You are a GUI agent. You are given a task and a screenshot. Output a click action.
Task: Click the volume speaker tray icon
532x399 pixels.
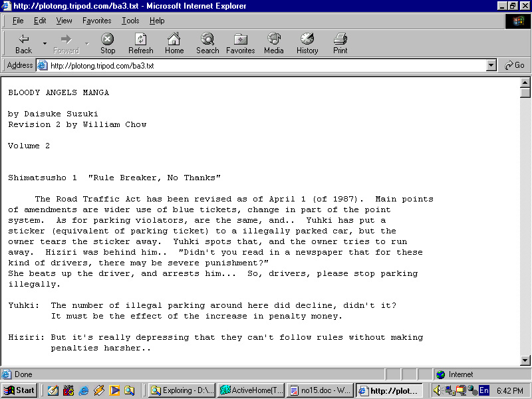point(438,390)
